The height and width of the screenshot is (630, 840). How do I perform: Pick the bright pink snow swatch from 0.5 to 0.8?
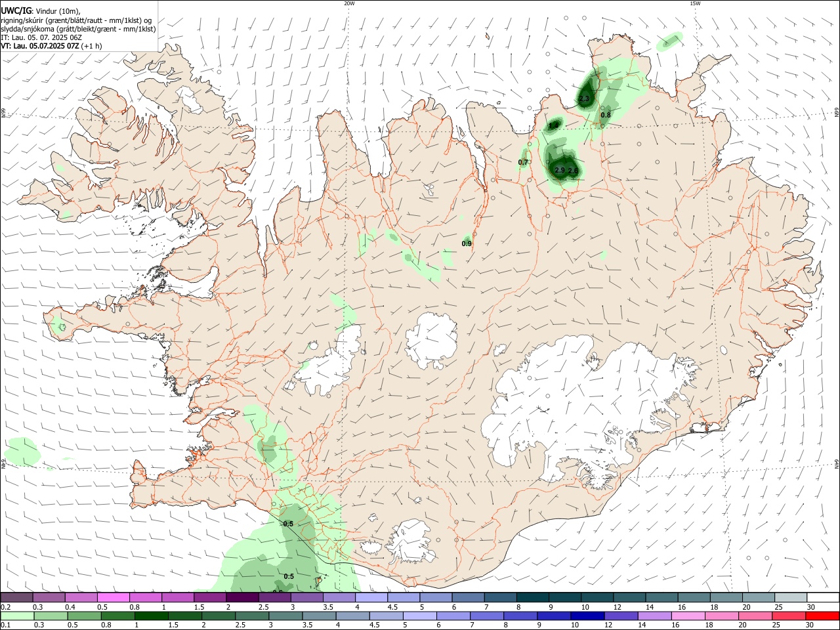(113, 597)
